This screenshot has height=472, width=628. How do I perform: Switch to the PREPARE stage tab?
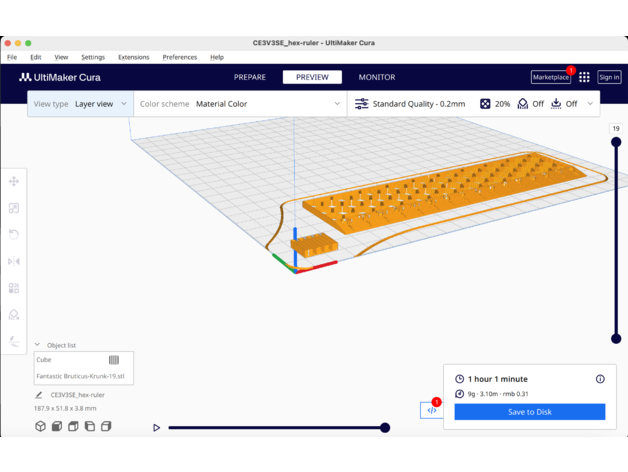click(250, 77)
